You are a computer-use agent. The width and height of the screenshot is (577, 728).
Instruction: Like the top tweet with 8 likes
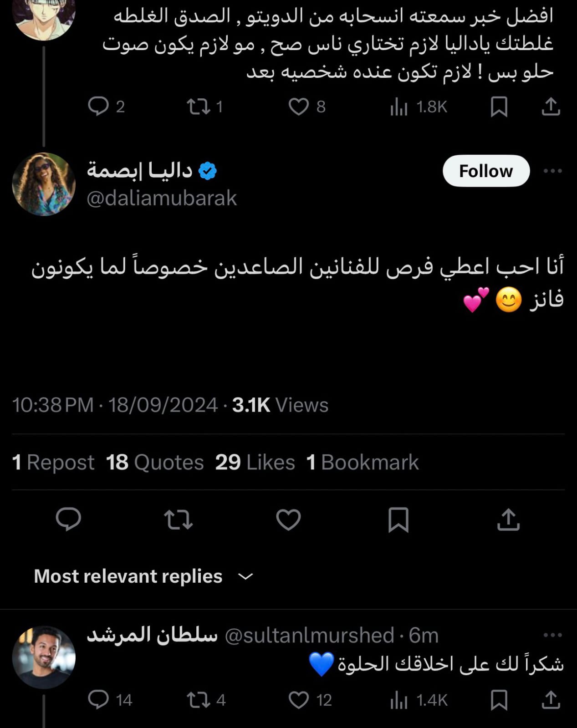pyautogui.click(x=299, y=107)
